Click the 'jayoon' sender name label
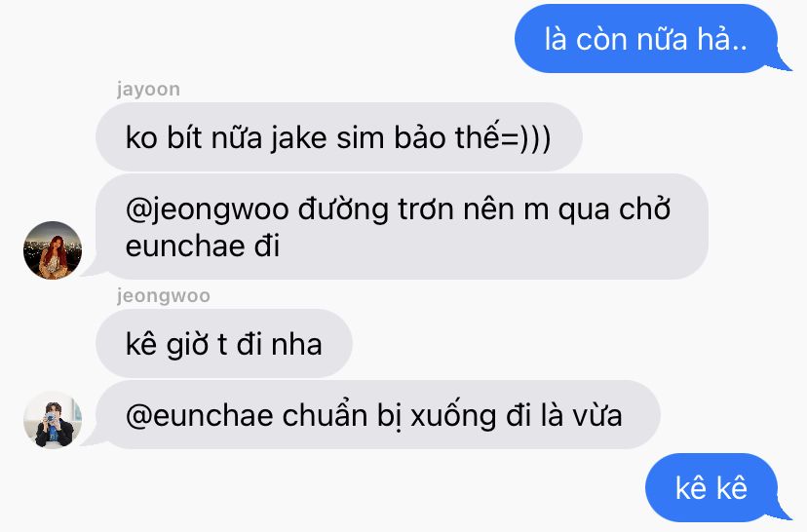Screen dimensions: 807x532 [x=148, y=90]
